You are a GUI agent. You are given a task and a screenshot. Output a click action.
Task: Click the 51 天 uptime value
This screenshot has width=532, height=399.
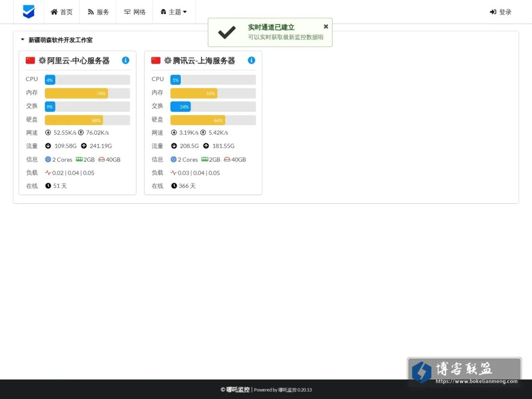click(x=60, y=186)
